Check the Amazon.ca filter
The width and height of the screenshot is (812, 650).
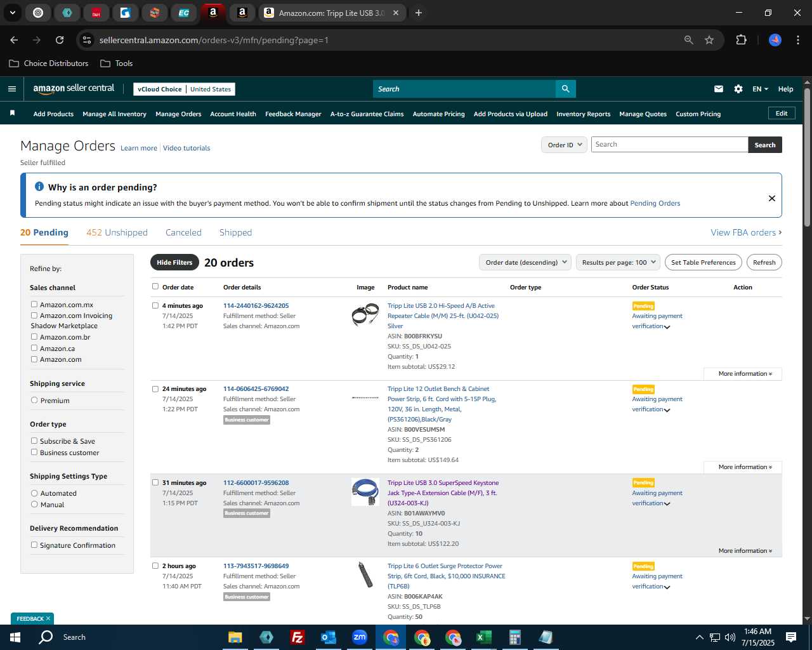pyautogui.click(x=34, y=348)
